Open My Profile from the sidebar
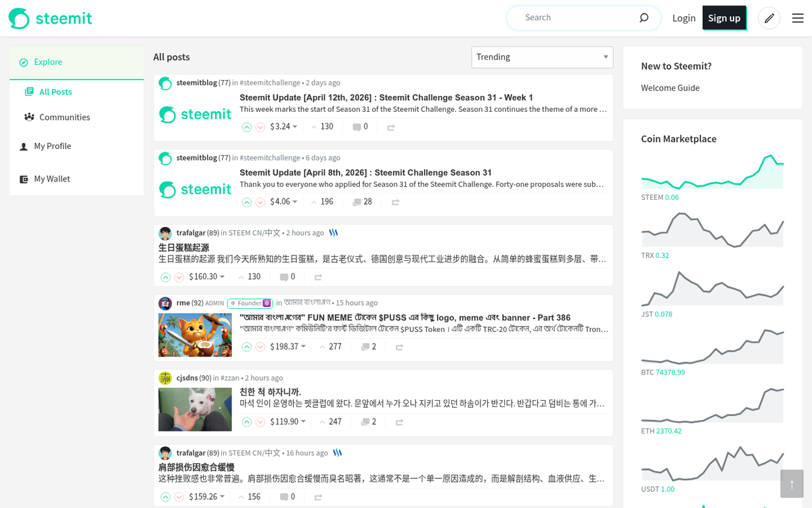The image size is (812, 508). point(52,146)
